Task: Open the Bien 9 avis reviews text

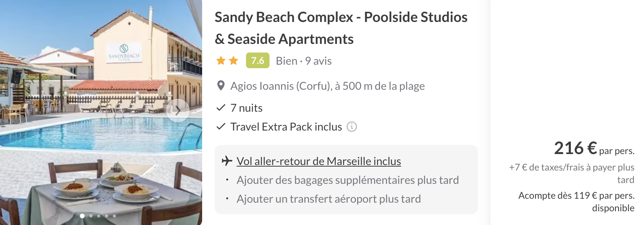Action: pos(304,61)
